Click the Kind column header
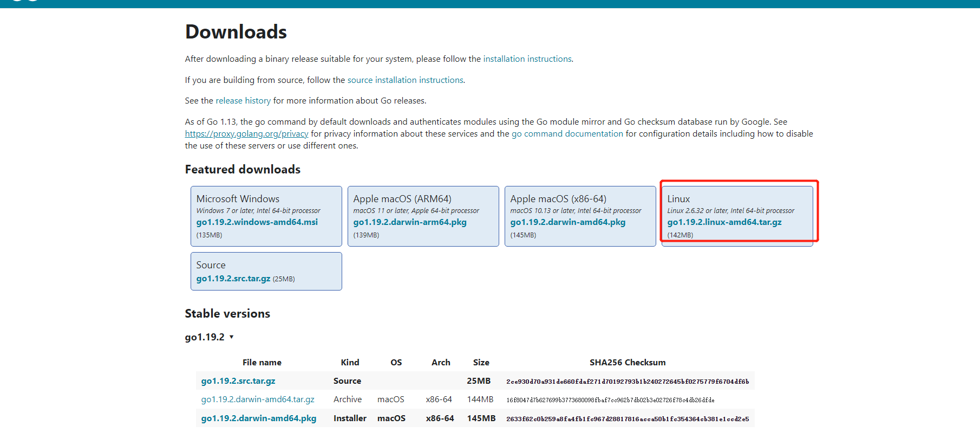Viewport: 980px width, 432px height. point(350,362)
